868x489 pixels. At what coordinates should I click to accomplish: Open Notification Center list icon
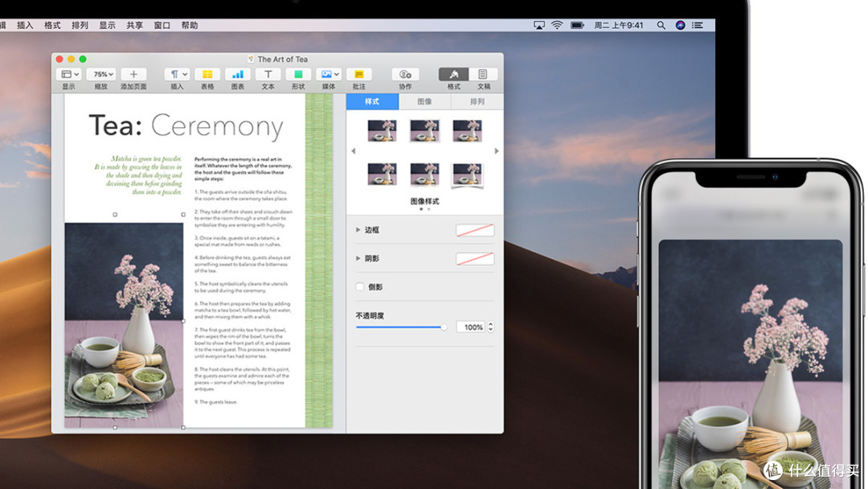[698, 26]
